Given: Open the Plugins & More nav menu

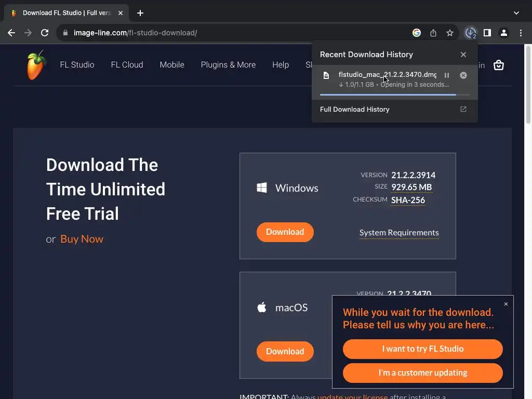Looking at the screenshot, I should [x=229, y=65].
